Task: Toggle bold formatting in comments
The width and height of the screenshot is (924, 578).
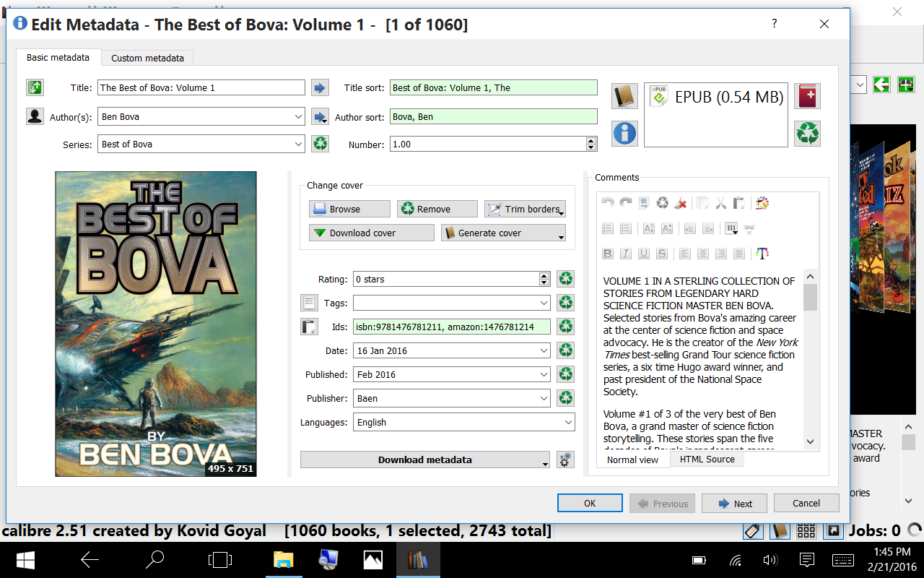Action: pyautogui.click(x=608, y=254)
